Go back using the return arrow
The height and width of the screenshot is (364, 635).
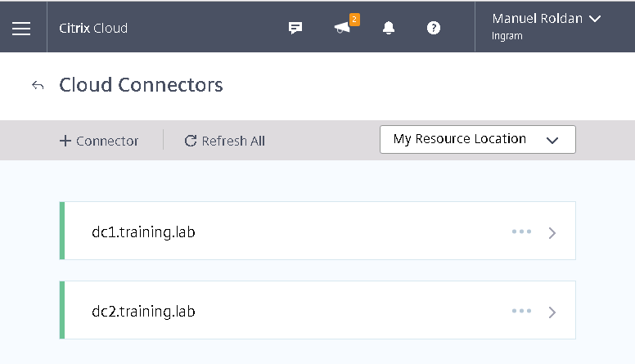point(38,85)
